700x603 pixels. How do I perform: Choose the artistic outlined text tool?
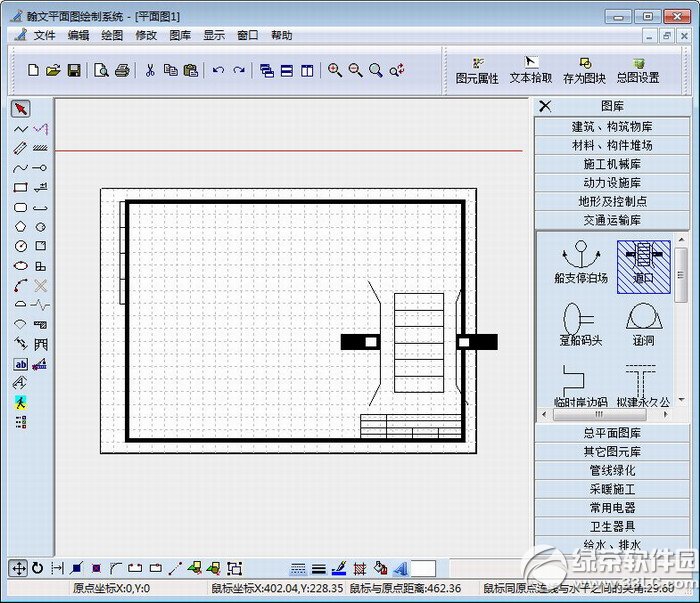[21, 383]
